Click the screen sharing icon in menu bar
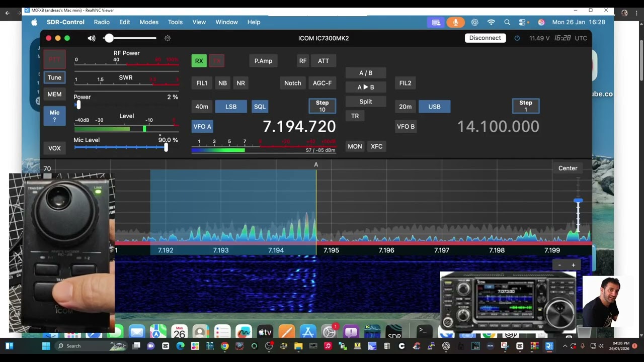Viewport: 644px width, 362px height. point(436,22)
